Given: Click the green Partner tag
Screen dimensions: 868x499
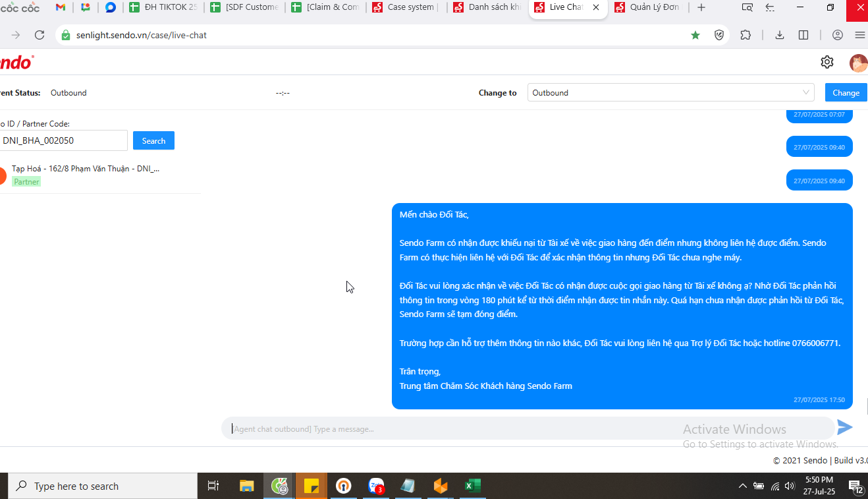Looking at the screenshot, I should tap(26, 181).
